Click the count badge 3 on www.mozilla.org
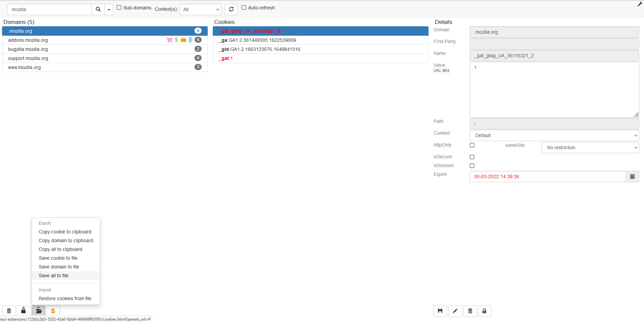 point(198,67)
